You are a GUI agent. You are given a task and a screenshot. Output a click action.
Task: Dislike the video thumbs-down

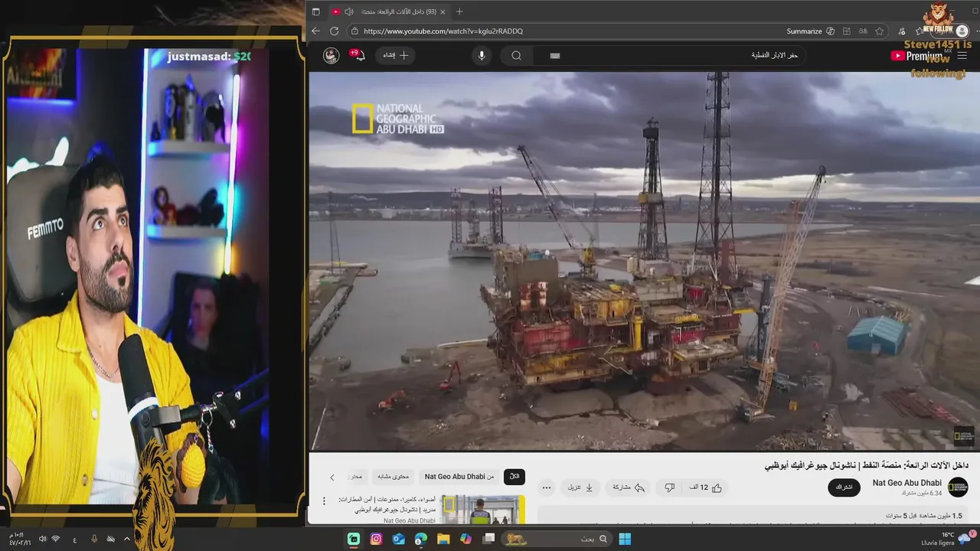[669, 487]
